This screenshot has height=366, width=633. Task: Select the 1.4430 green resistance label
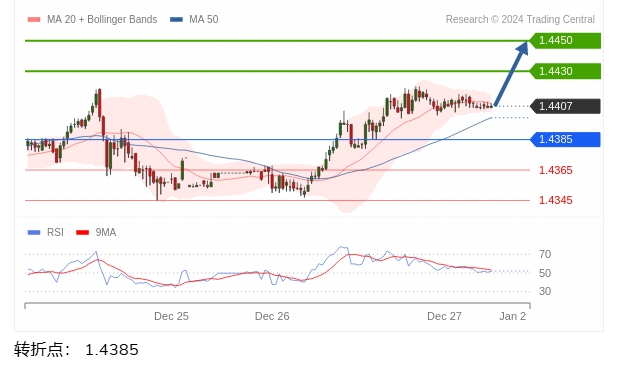[565, 71]
